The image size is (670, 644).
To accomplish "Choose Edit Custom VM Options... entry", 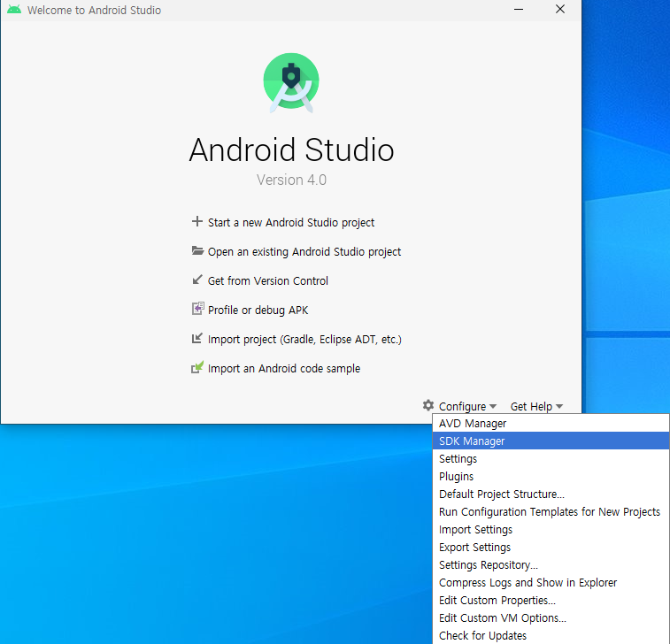I will 551,618.
